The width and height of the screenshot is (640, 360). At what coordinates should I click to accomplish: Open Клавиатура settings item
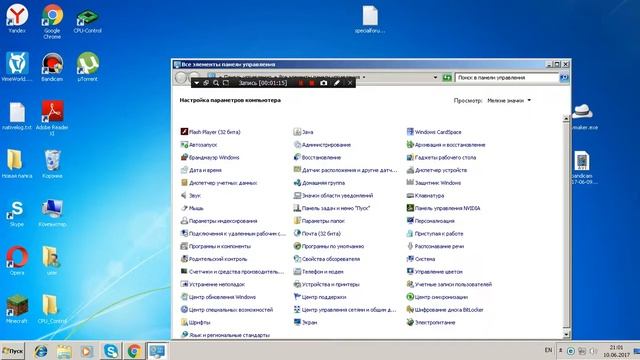pos(425,196)
